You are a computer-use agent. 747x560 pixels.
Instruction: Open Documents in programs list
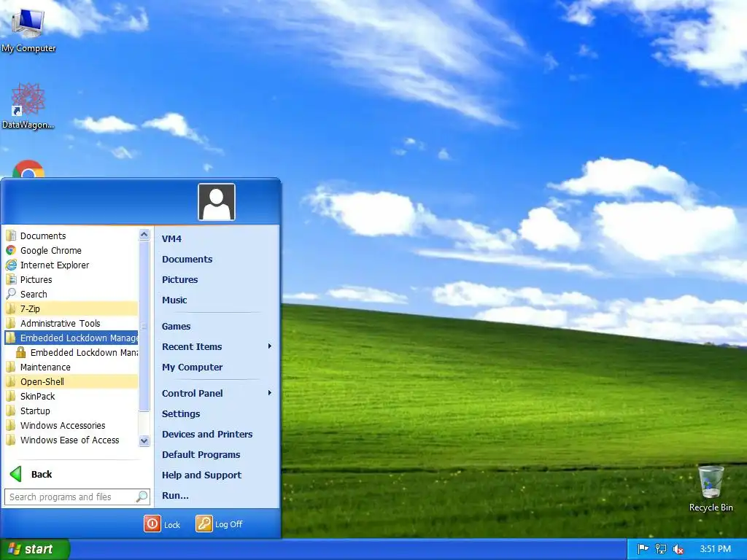(71, 236)
